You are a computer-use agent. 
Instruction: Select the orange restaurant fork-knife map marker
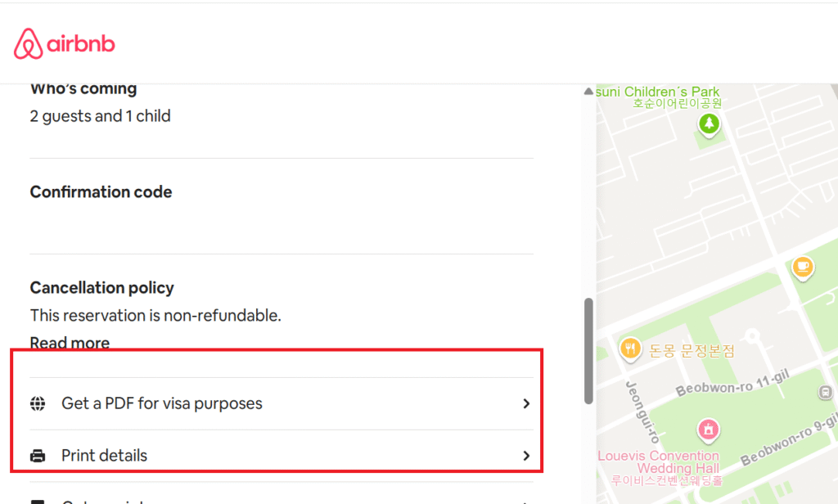pyautogui.click(x=629, y=349)
